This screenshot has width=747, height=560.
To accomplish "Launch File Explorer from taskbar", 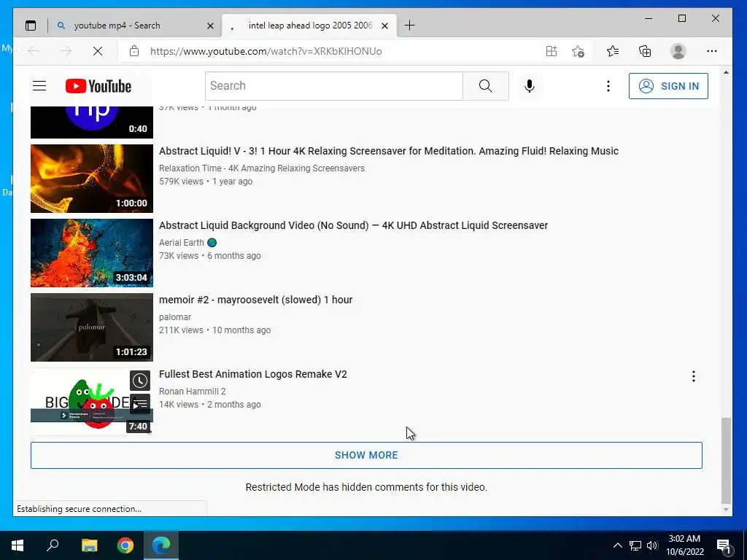I will click(x=89, y=545).
